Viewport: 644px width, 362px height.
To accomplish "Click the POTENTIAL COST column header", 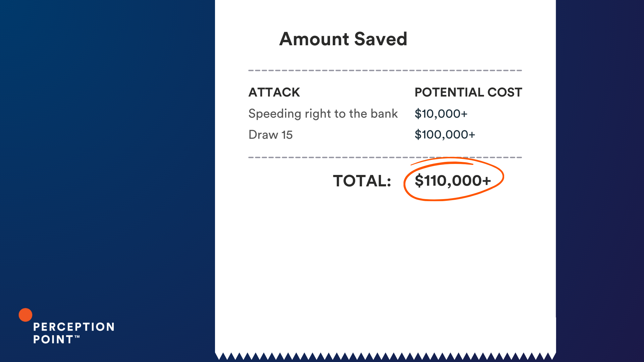I will [468, 92].
